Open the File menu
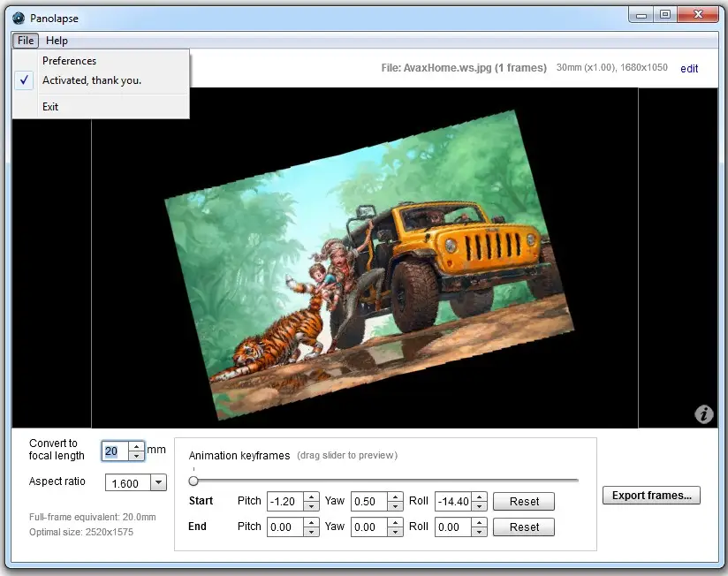The width and height of the screenshot is (728, 576). coord(26,41)
